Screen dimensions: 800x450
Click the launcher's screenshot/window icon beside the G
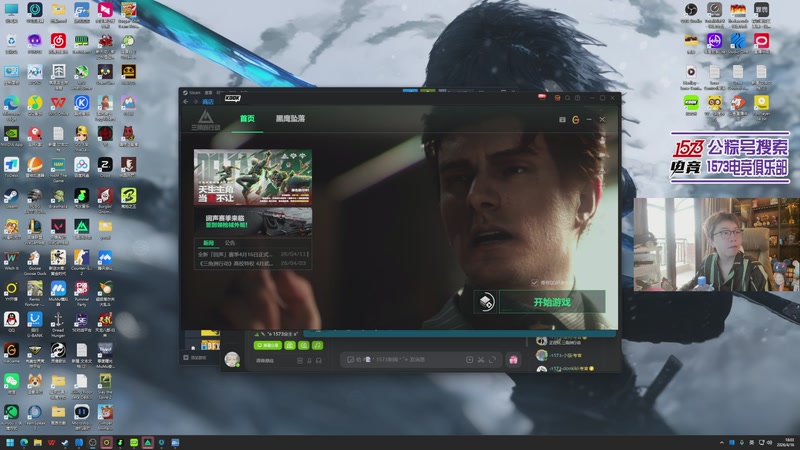point(562,119)
